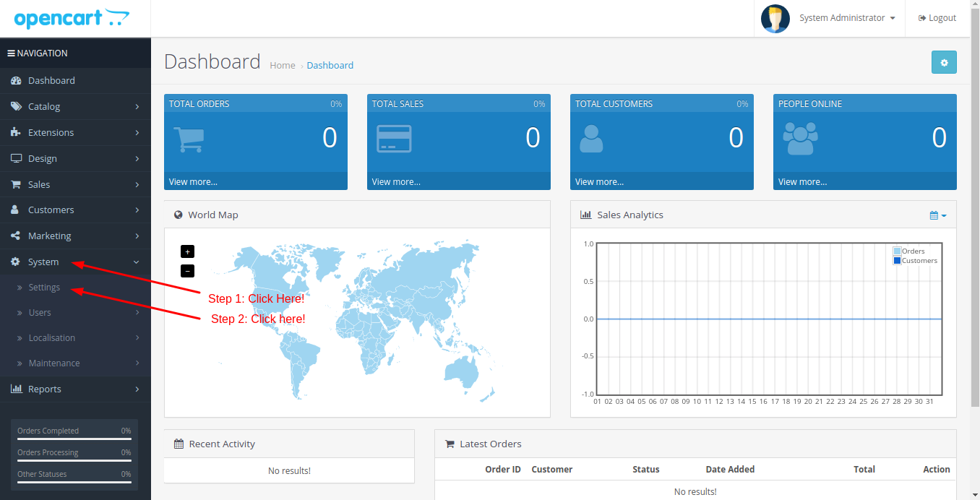This screenshot has width=980, height=500.
Task: Click the Orders Completed progress bar
Action: 74,439
